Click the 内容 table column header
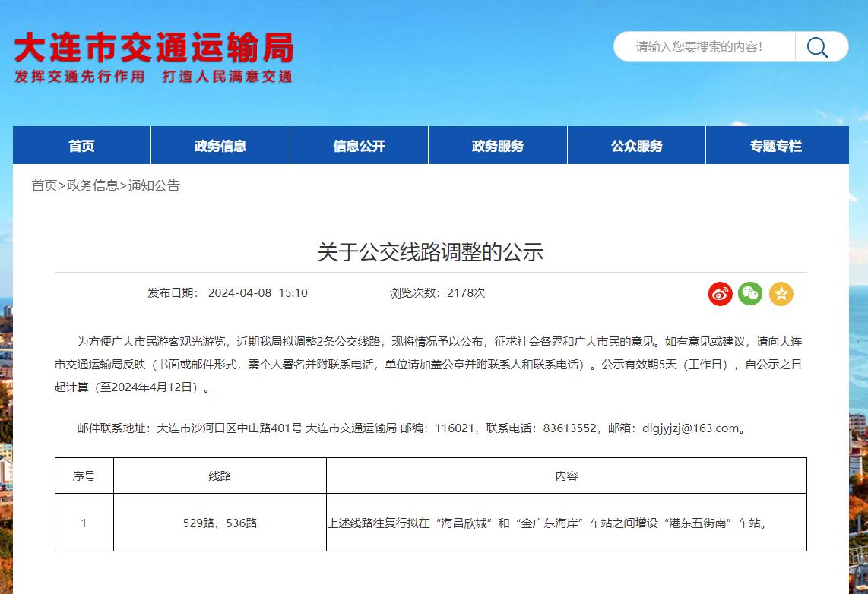Screen dimensions: 868x594 coord(566,476)
